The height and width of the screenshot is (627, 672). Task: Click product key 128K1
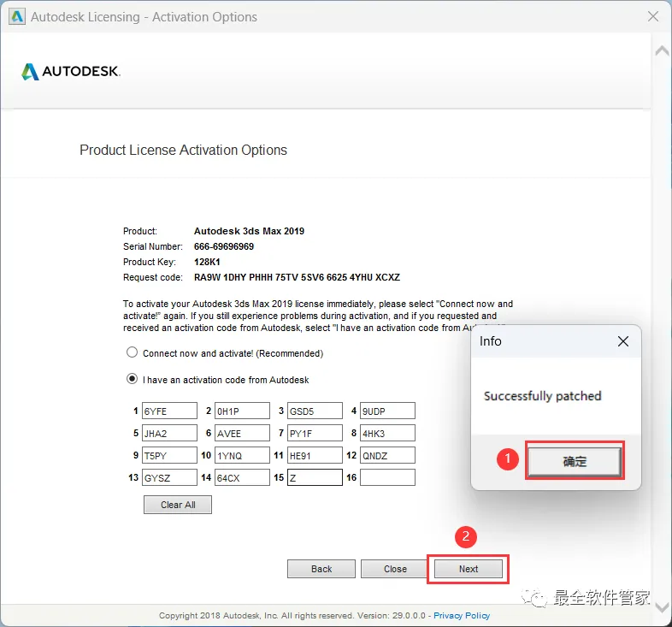pos(207,262)
